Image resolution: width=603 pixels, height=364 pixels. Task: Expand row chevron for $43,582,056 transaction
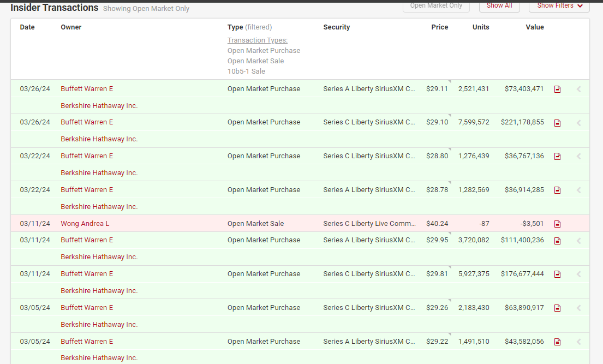click(x=579, y=342)
